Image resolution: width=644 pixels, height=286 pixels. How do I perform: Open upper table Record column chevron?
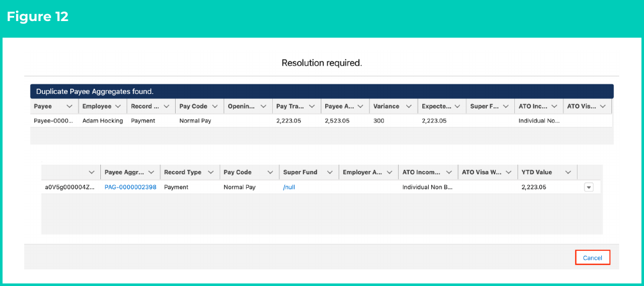(x=166, y=106)
